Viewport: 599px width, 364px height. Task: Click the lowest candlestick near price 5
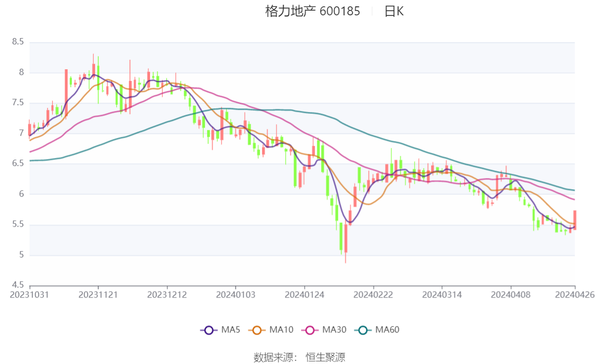coord(346,239)
